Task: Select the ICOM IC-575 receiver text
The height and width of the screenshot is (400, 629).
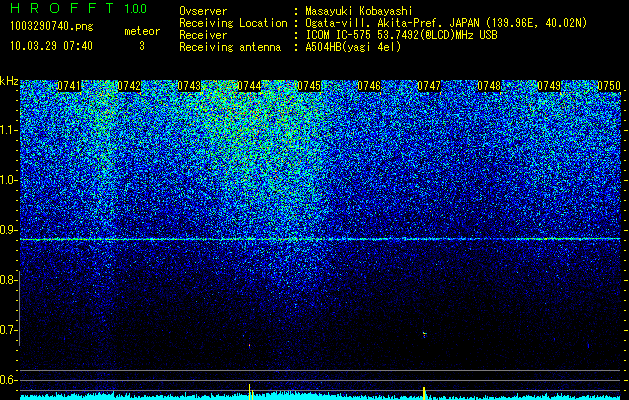Action: coord(401,35)
